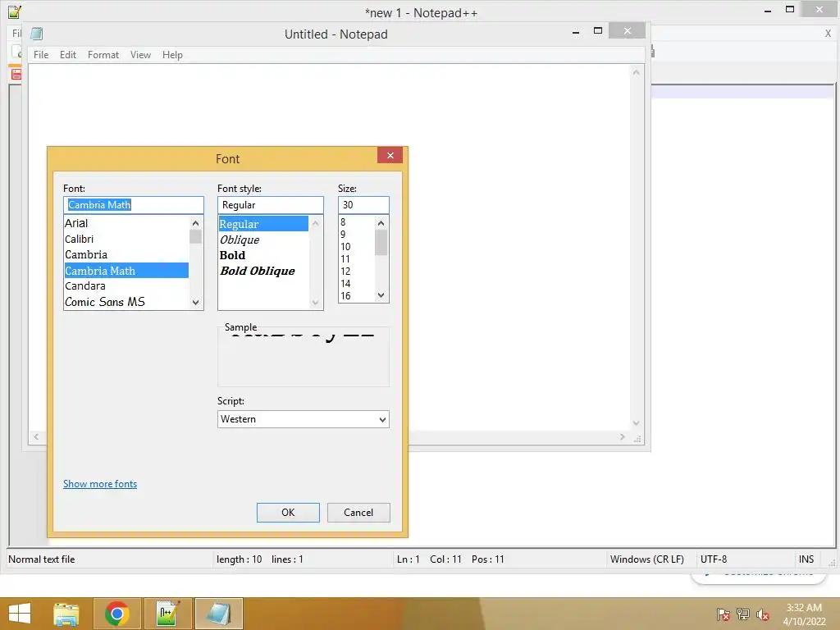840x630 pixels.
Task: Select Arial in the font list
Action: [x=126, y=223]
